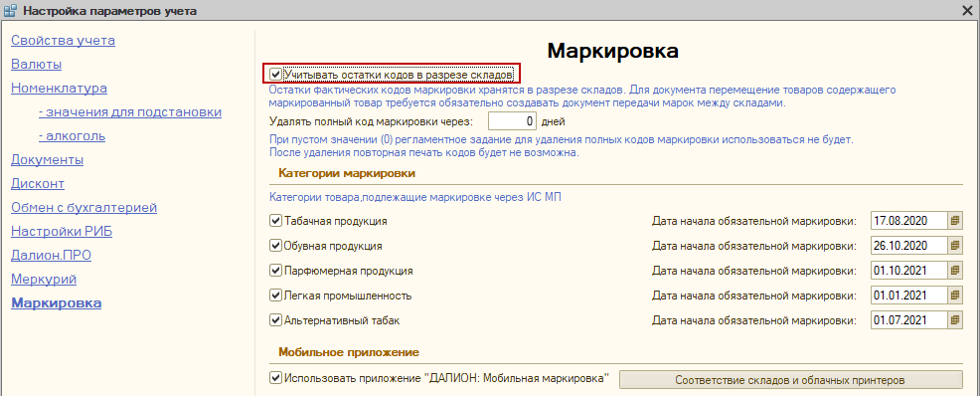Click the Обувная продукция date field 26.10.2020
This screenshot has width=980, height=396.
[x=908, y=246]
